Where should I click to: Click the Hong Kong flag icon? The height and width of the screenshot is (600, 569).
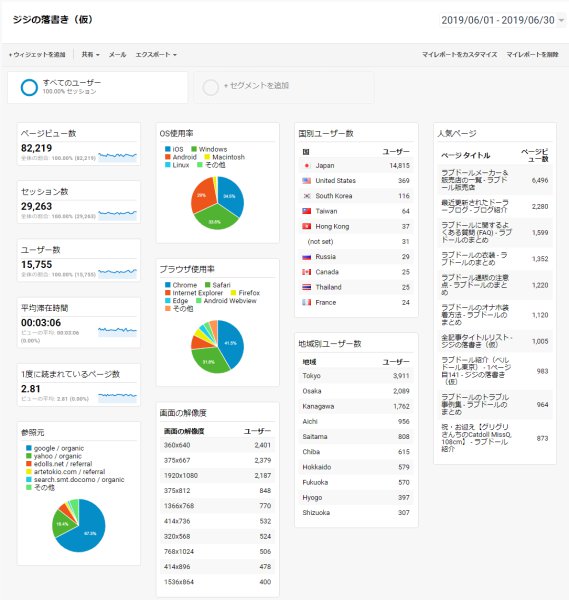point(307,227)
